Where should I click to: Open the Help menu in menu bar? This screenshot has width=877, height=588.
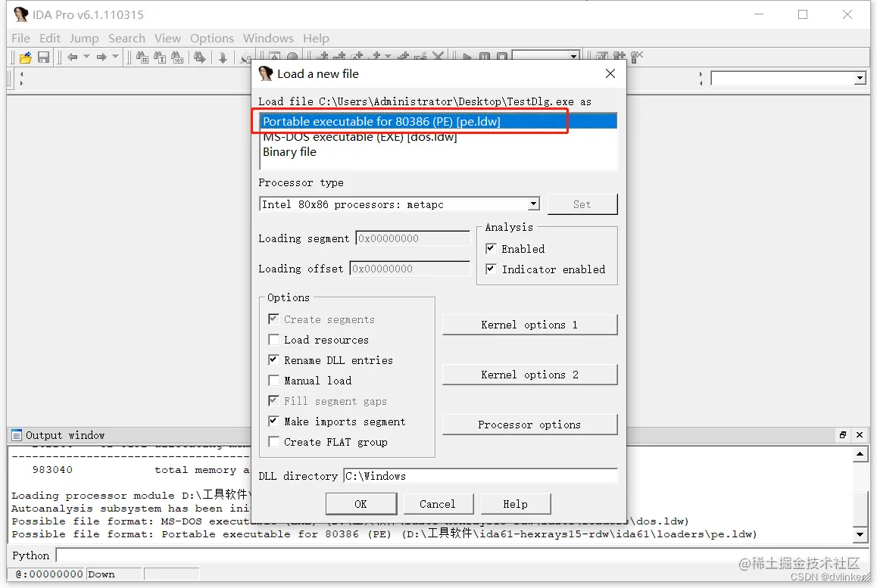tap(316, 38)
